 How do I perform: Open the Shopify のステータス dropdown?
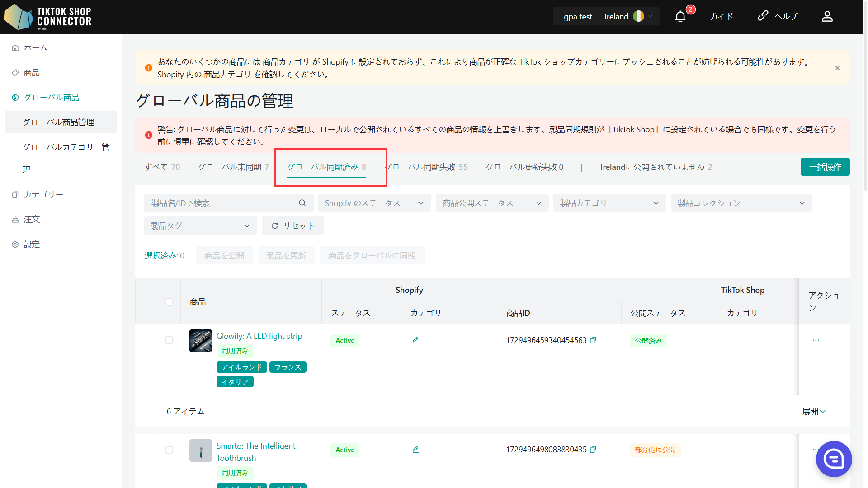pyautogui.click(x=374, y=203)
